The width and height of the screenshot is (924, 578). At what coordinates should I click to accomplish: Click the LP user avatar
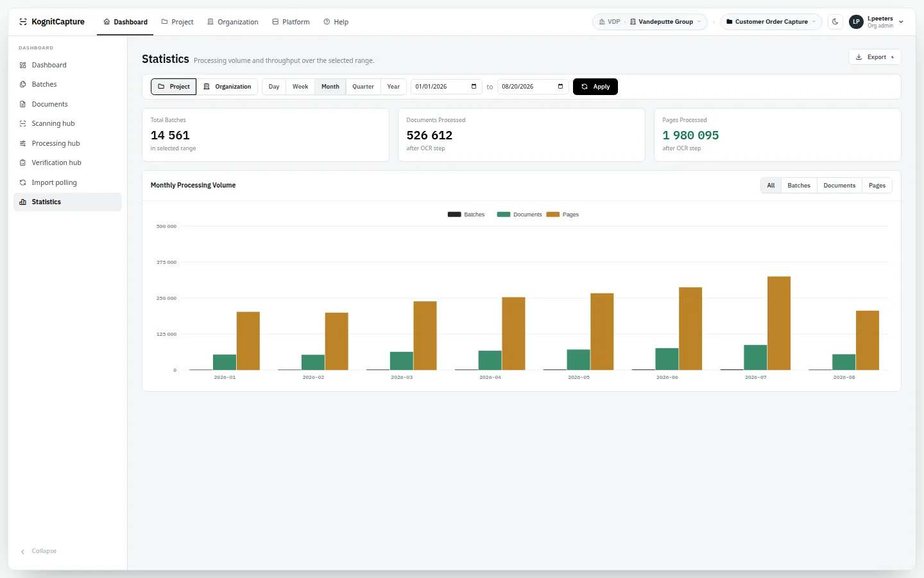click(x=856, y=22)
